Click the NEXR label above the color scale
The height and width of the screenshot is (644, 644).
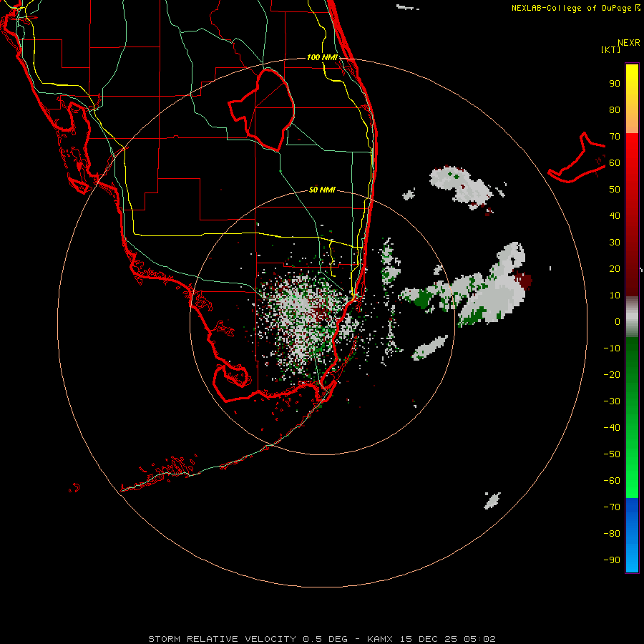tap(628, 43)
